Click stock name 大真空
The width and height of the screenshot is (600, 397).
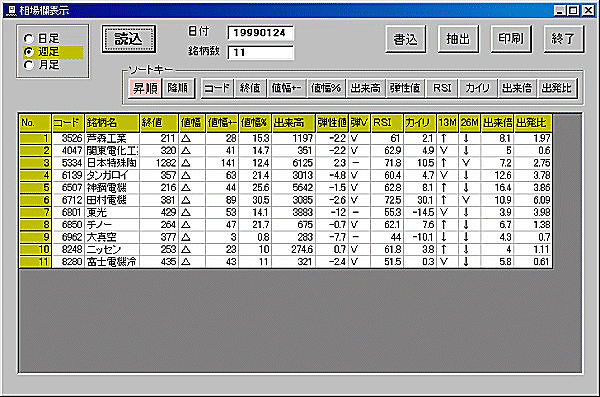pos(112,237)
